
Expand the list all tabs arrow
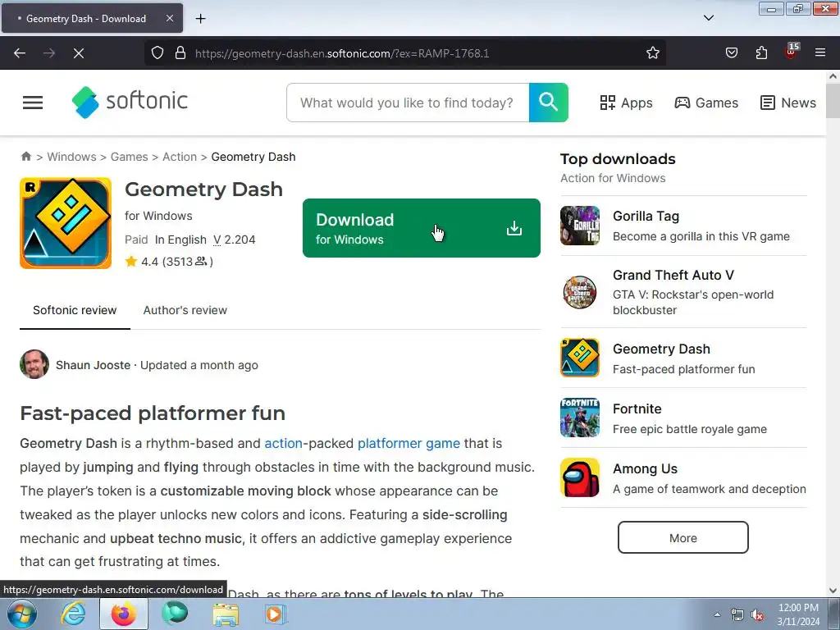click(708, 18)
